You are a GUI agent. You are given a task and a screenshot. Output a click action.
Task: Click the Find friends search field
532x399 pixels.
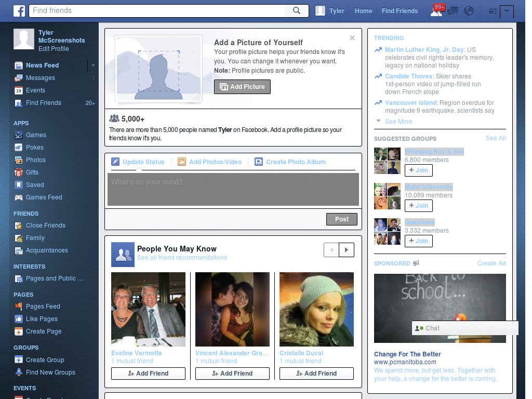[157, 10]
